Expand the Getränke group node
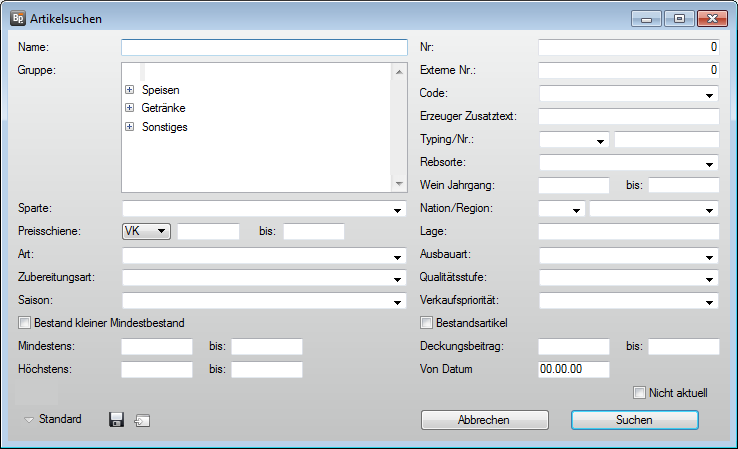This screenshot has height=449, width=738. pos(129,108)
